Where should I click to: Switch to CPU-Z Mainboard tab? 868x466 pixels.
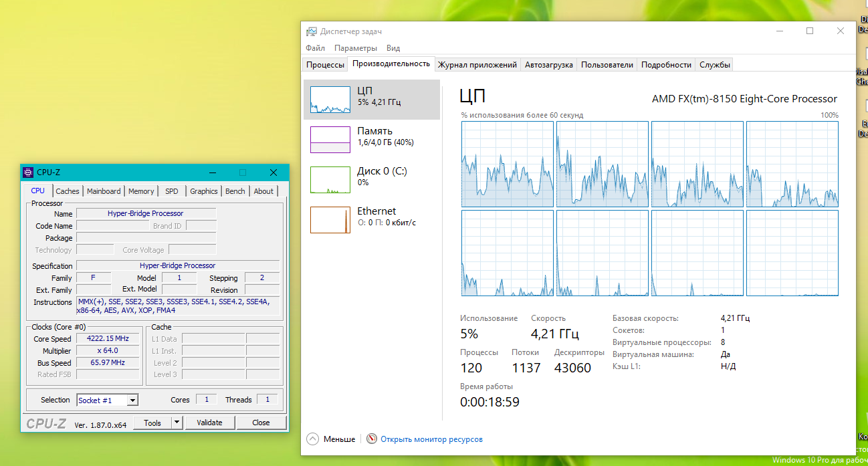pyautogui.click(x=104, y=191)
